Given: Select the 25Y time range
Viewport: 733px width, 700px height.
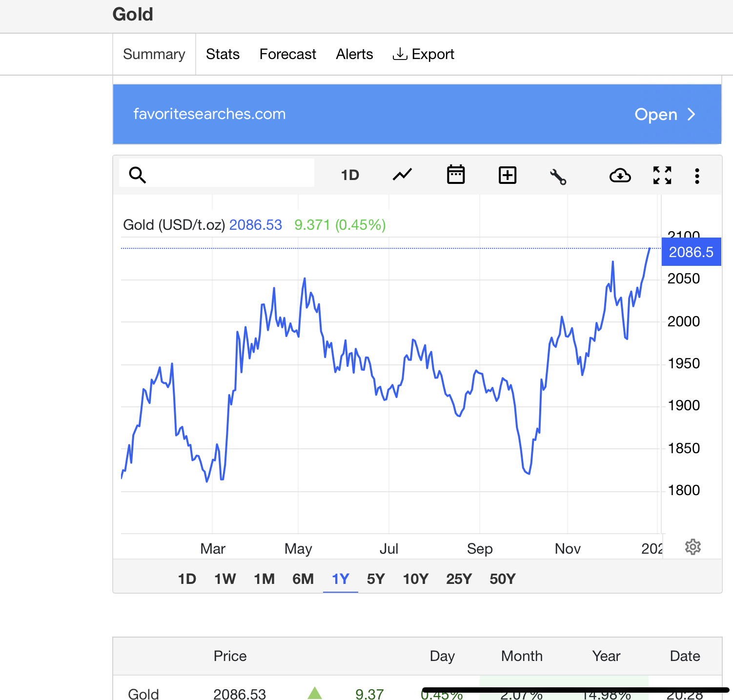Looking at the screenshot, I should (x=459, y=579).
